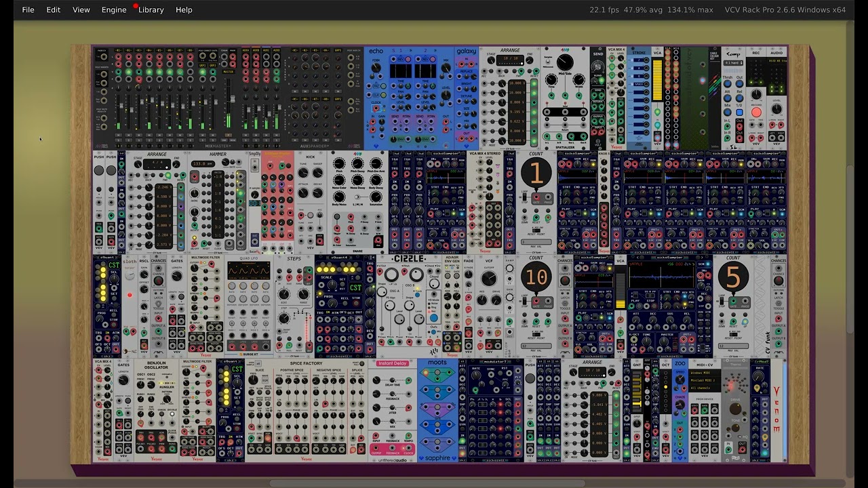Click the CLOCK input jack on echo

pyautogui.click(x=376, y=108)
